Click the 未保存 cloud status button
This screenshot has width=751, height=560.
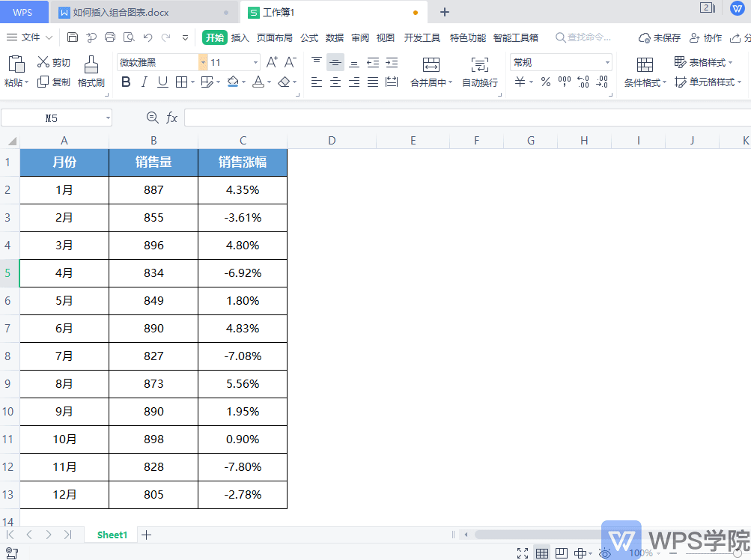pos(660,38)
